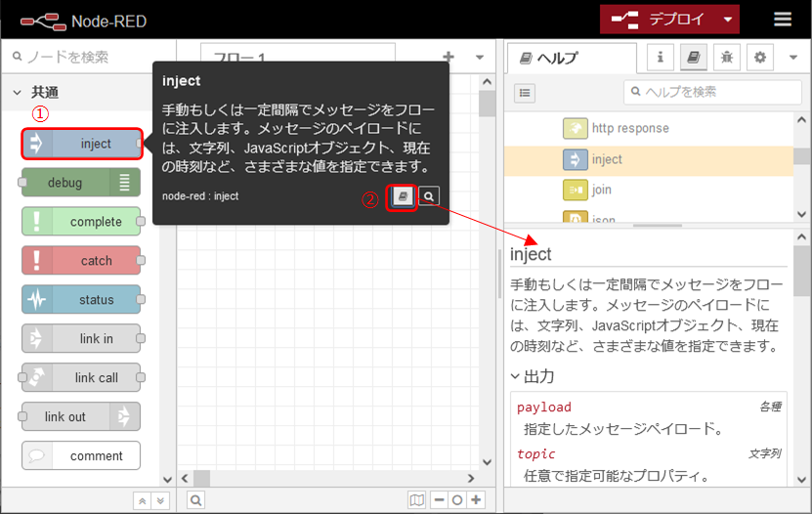Click the zoom in plus button

tap(476, 500)
